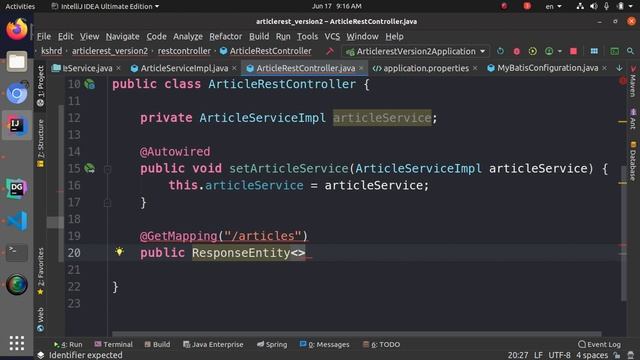
Task: Run with coverage toolbar icon
Action: [x=533, y=51]
